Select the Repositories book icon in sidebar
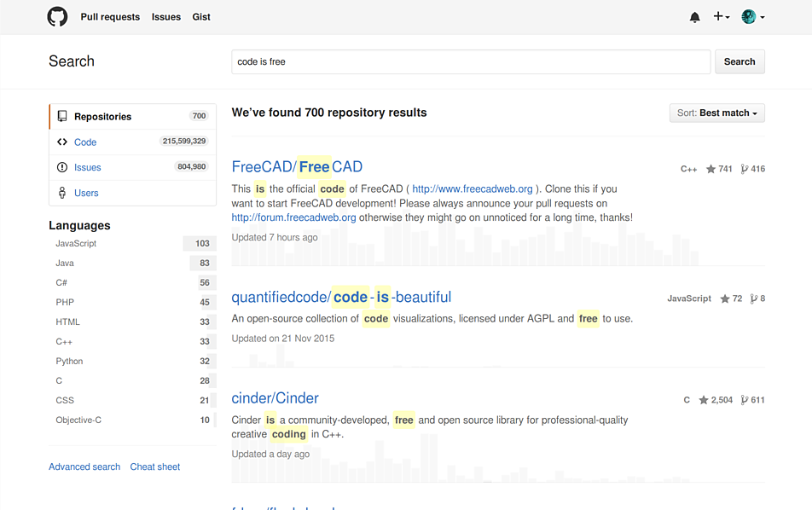812x510 pixels. (x=63, y=116)
